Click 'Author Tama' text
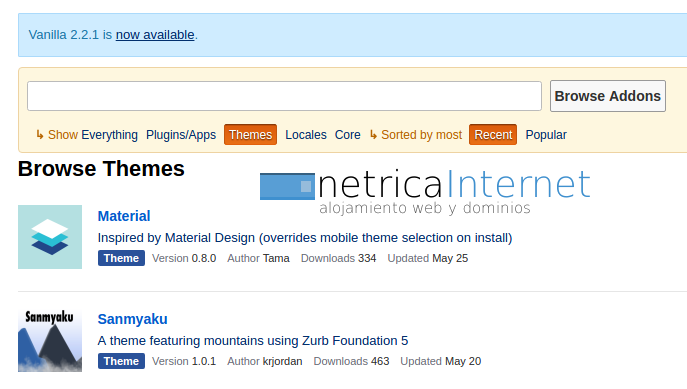 258,258
